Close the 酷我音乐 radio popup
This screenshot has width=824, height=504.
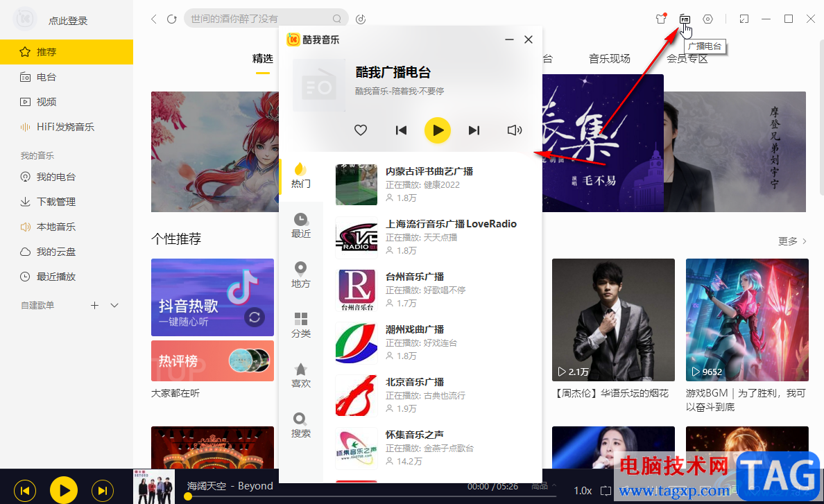pos(529,40)
